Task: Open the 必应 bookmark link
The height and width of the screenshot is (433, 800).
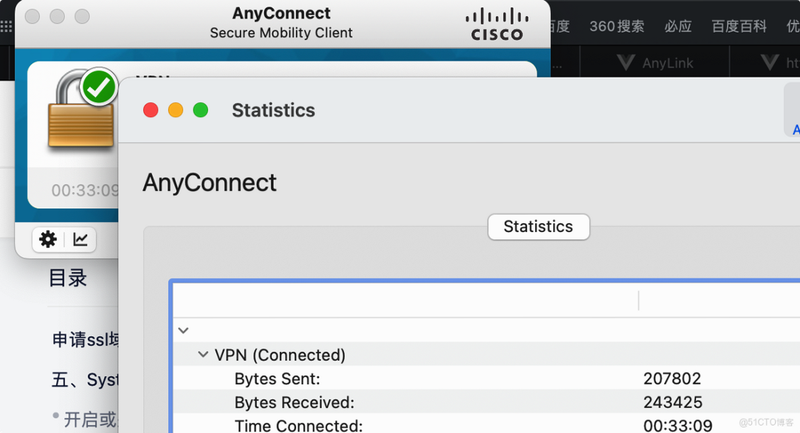Action: pyautogui.click(x=678, y=26)
